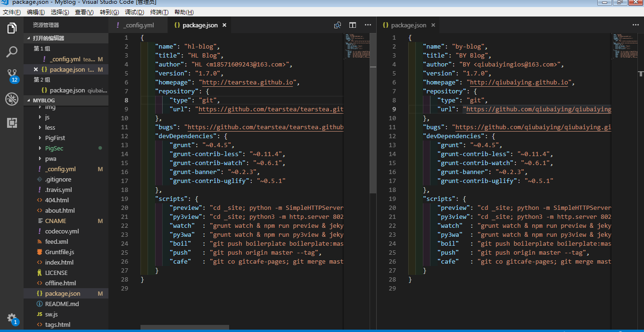Open the 编辑(E) menu

click(x=36, y=12)
